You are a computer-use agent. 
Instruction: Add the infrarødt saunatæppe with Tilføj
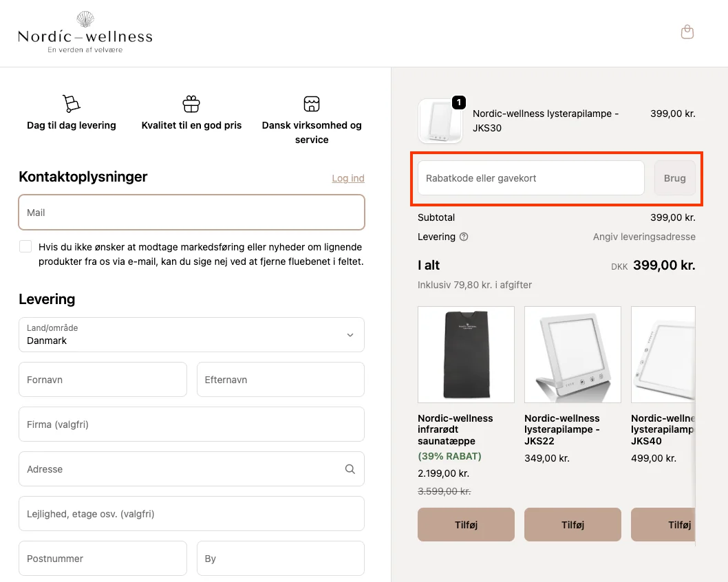click(466, 524)
